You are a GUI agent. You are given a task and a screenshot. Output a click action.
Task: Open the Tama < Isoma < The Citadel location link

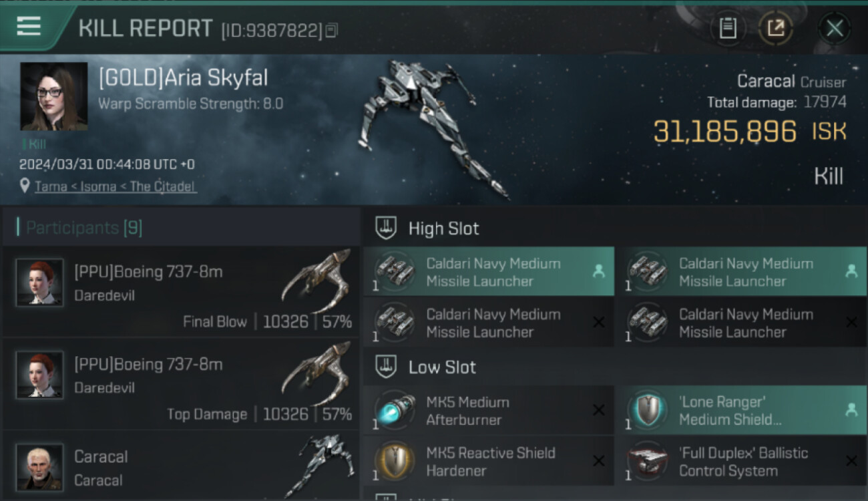point(115,186)
